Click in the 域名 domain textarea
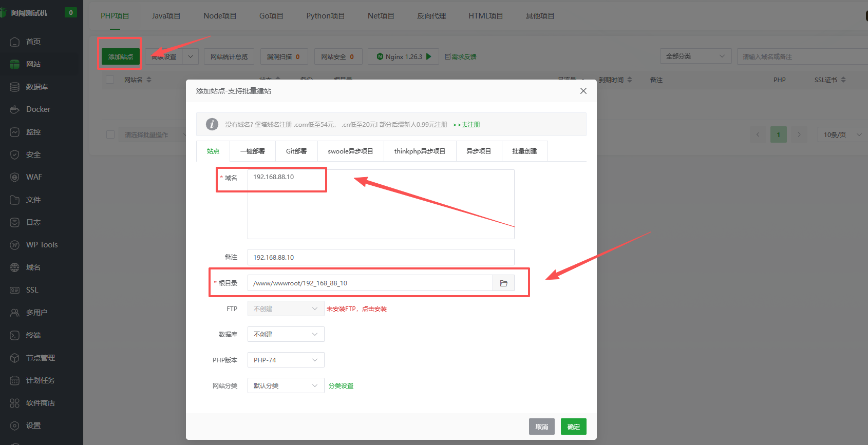The image size is (868, 445). point(381,204)
